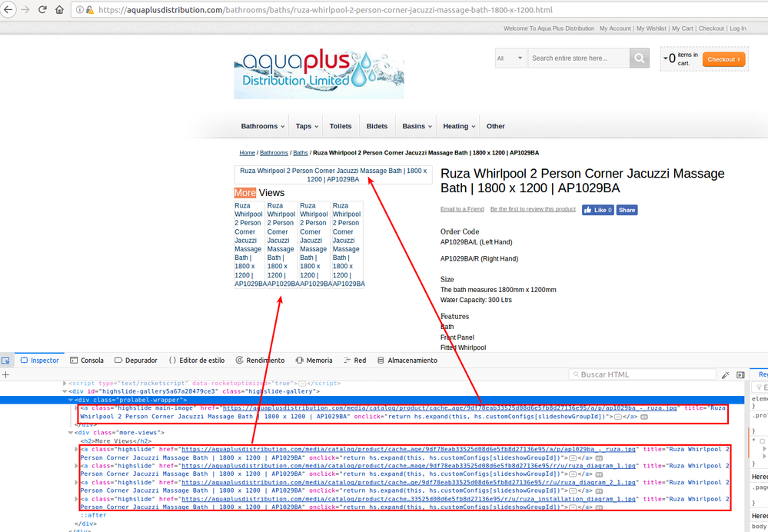Viewport: 768px width, 532px height.
Task: Go to browser Home page icon
Action: coord(60,10)
